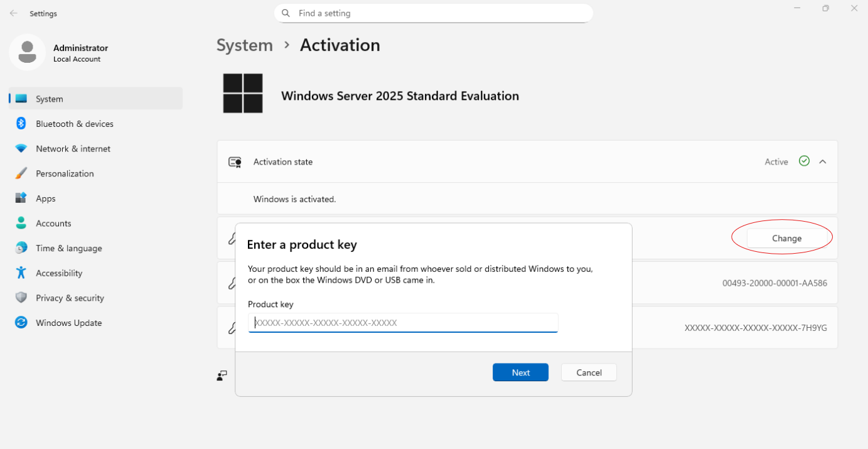Viewport: 868px width, 449px height.
Task: Click the Activation state label
Action: click(282, 162)
